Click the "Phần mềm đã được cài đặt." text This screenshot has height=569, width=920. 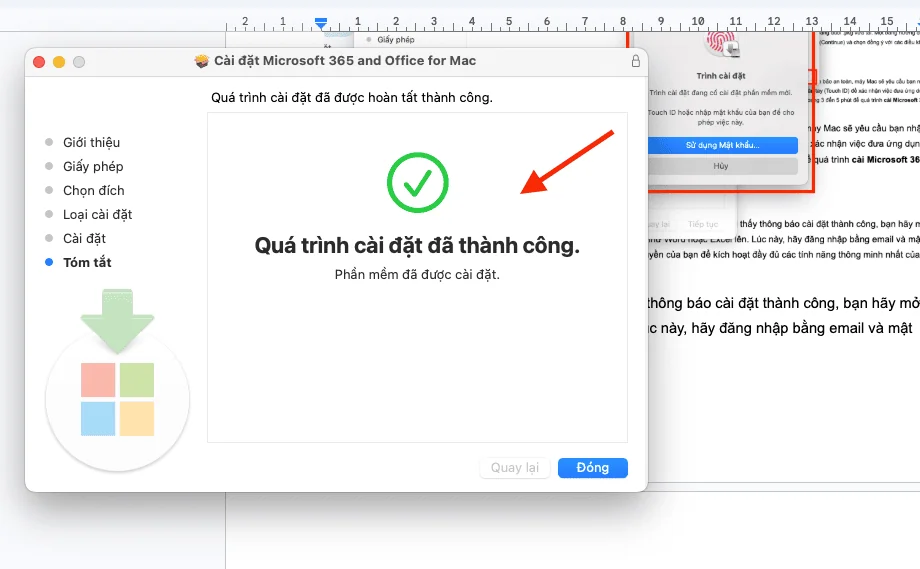point(417,275)
